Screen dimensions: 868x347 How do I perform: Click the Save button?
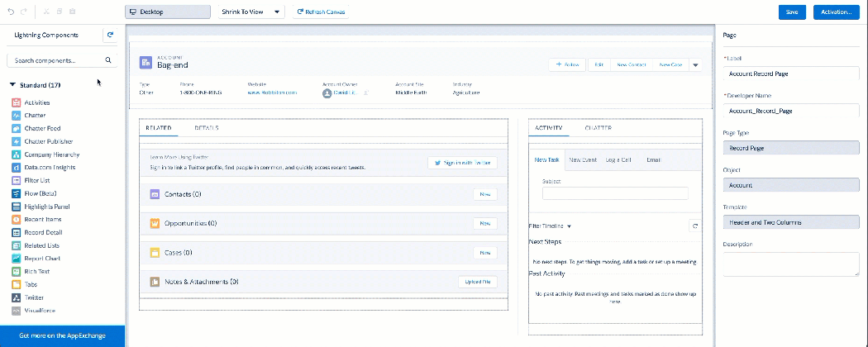coord(792,12)
